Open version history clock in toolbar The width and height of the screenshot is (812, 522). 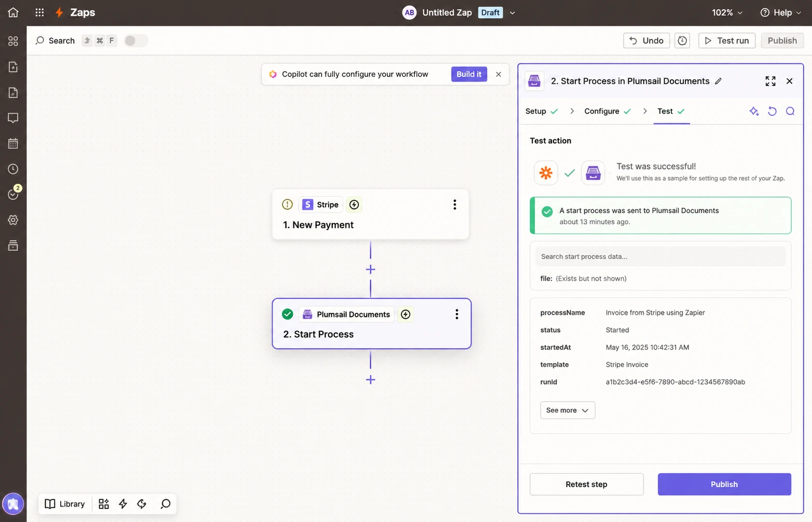pos(682,40)
